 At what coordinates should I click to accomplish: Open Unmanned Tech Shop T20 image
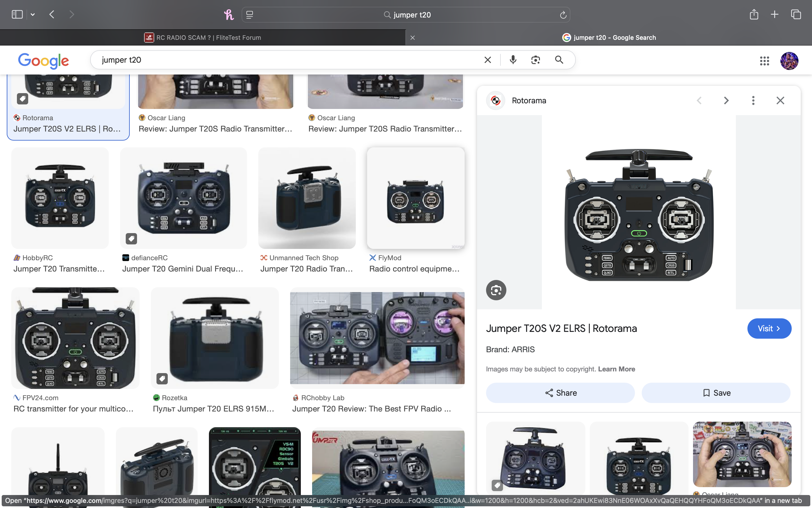click(307, 198)
